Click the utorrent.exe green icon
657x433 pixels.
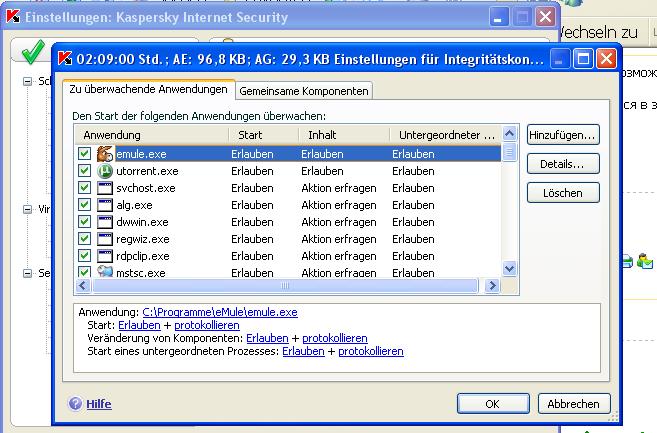pyautogui.click(x=106, y=171)
